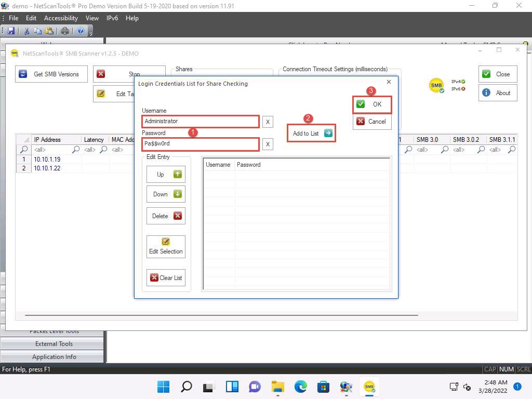Click the Cut scissors toolbar icon
532x399 pixels.
point(26,31)
